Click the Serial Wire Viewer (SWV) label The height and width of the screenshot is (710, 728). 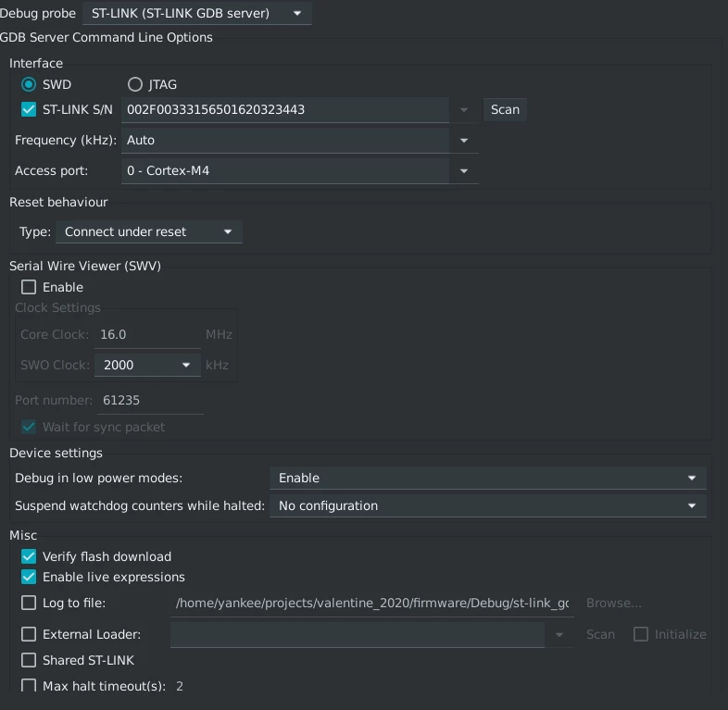[85, 266]
